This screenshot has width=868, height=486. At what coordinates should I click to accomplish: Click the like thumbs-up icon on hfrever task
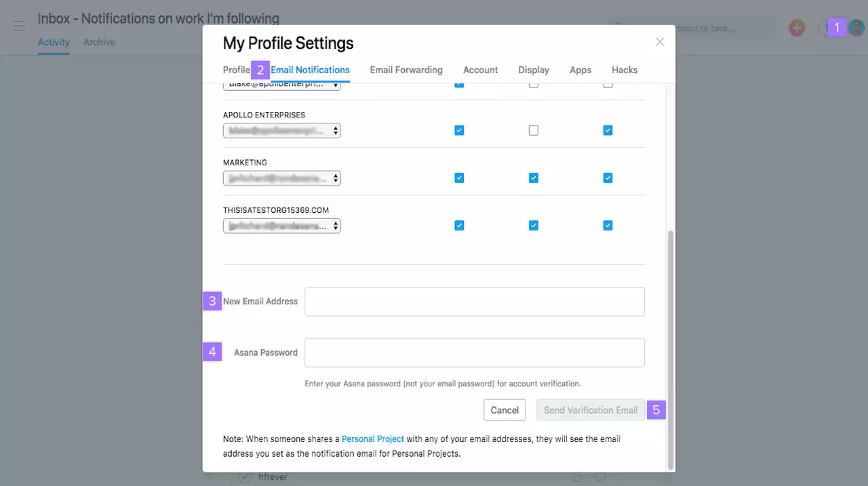577,477
